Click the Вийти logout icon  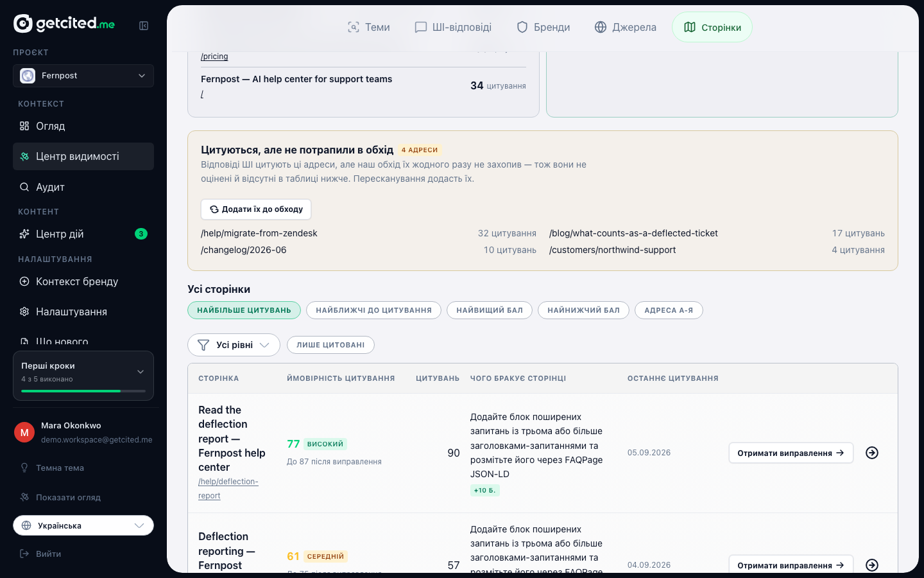[x=24, y=554]
